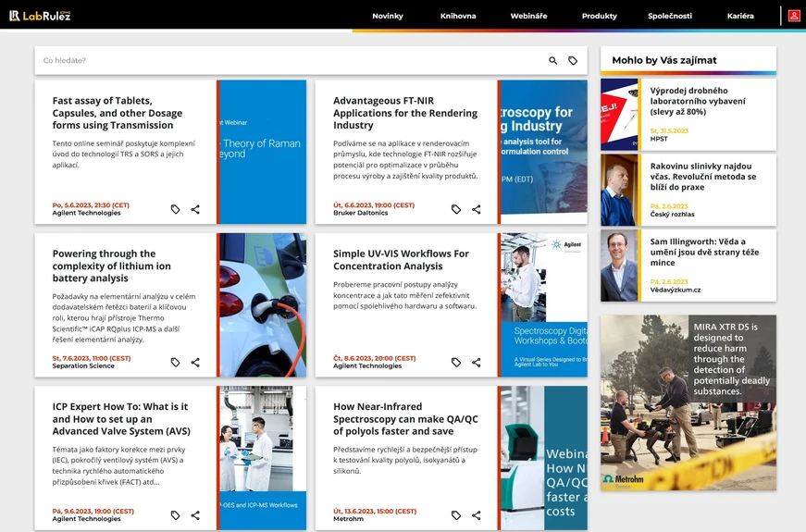Click 'Agilent Technologies' under Fast assay card
The width and height of the screenshot is (806, 532).
(86, 214)
